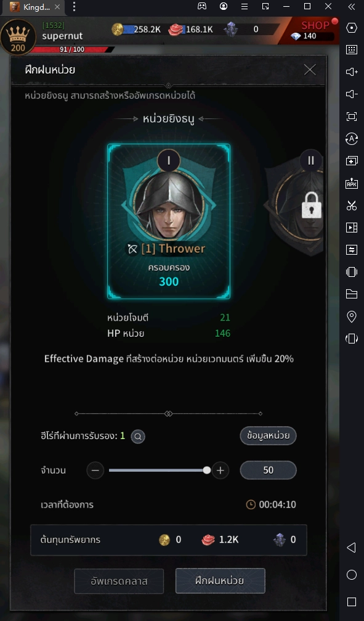Open the emulator screenshot scissors tool
Viewport: 364px width, 621px height.
pyautogui.click(x=351, y=205)
